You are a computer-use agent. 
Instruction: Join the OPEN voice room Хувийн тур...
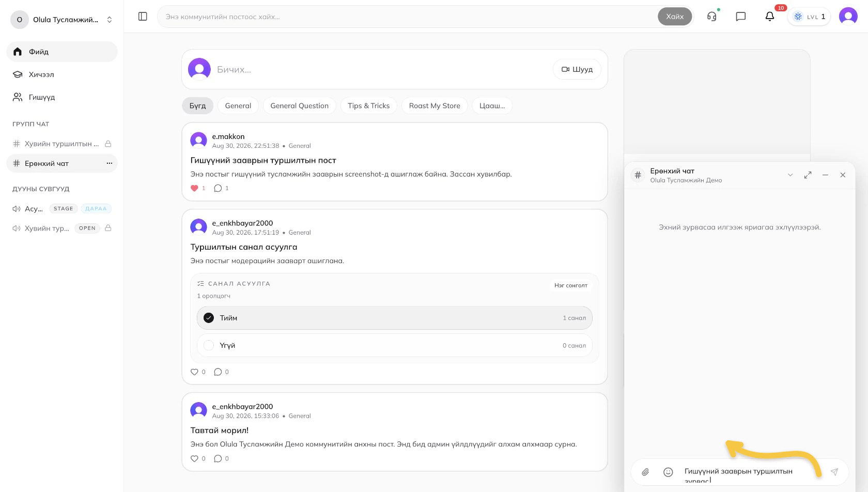[x=62, y=228]
